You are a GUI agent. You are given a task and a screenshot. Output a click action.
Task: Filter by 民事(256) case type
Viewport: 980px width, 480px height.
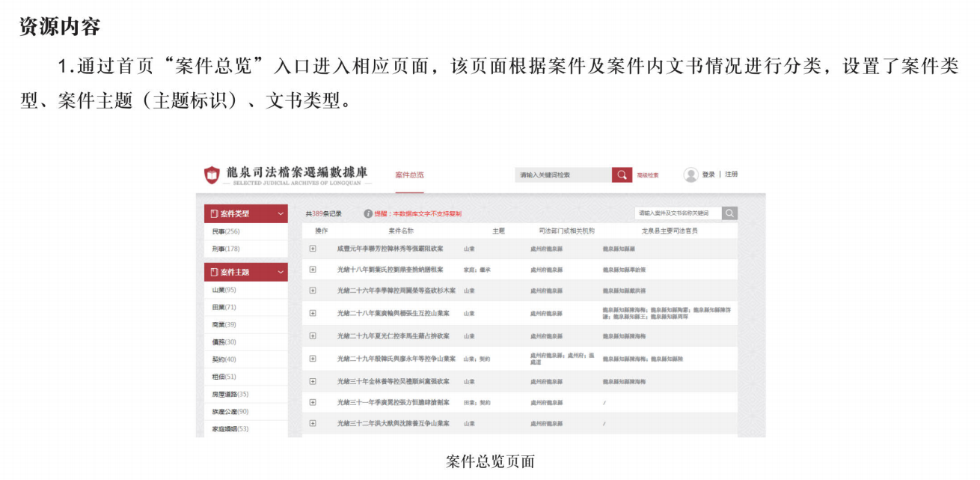pos(226,231)
